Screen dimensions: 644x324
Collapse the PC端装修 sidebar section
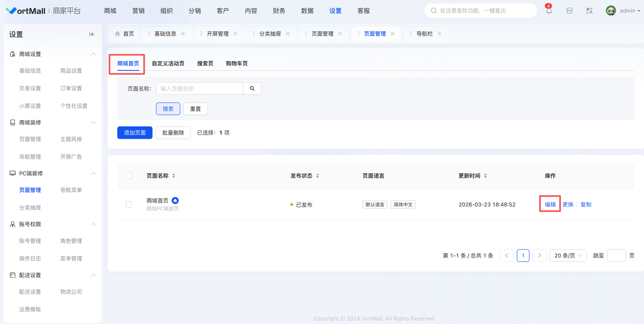tap(93, 173)
